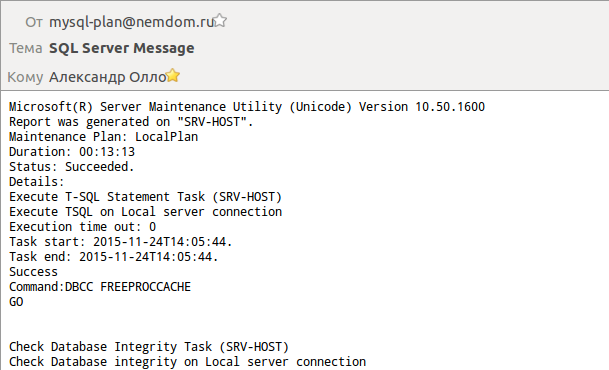The width and height of the screenshot is (609, 370).
Task: Click the GO statement line
Action: point(16,302)
